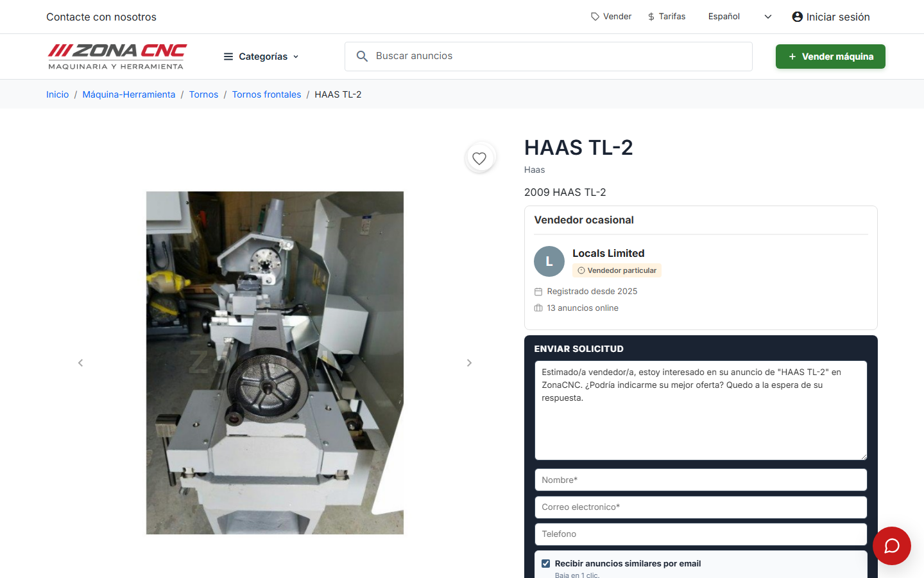Click the HAAS TL-2 listing title
This screenshot has height=578, width=924.
coord(579,148)
